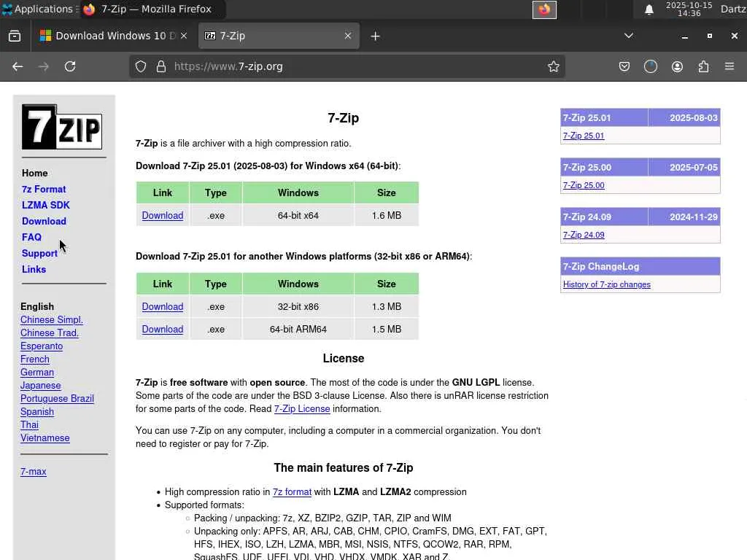Switch language to Chinese Trad.
This screenshot has height=560, width=747.
(50, 332)
